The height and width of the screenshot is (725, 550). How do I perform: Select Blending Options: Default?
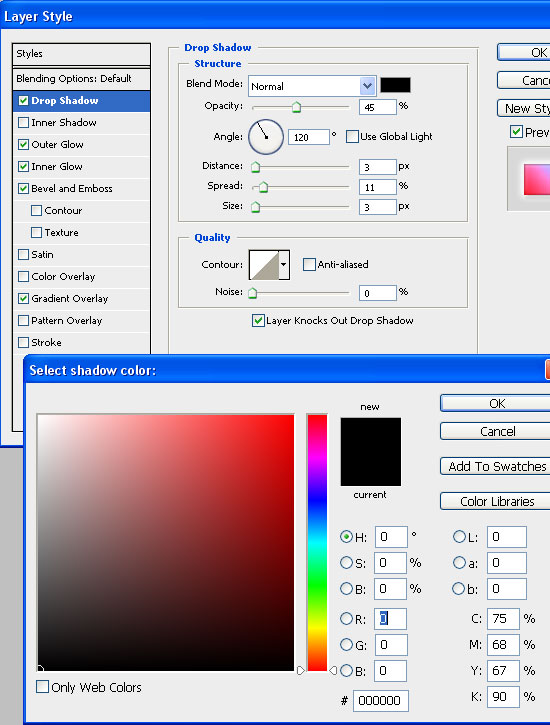point(81,79)
